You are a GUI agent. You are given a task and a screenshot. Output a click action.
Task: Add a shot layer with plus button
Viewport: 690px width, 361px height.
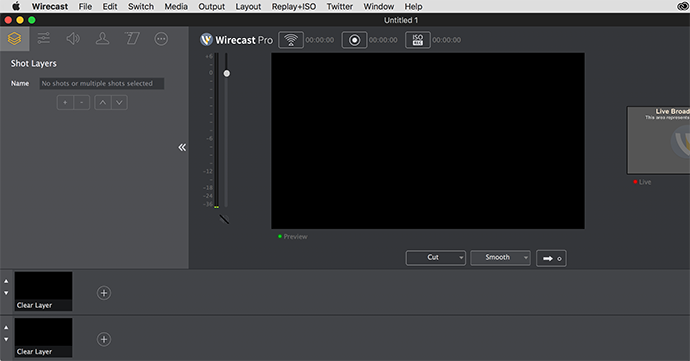coord(65,103)
